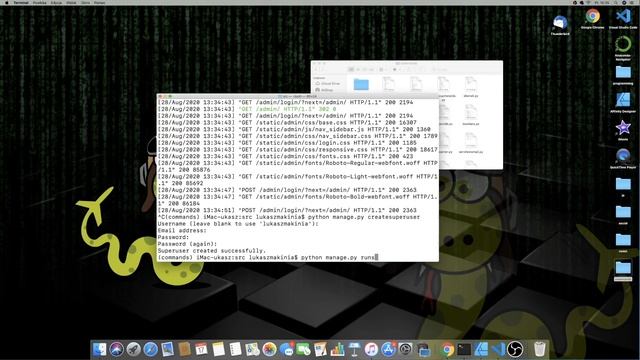Screen dimensions: 640x360
Task: Open Contacts book icon in Dock
Action: coord(184,349)
